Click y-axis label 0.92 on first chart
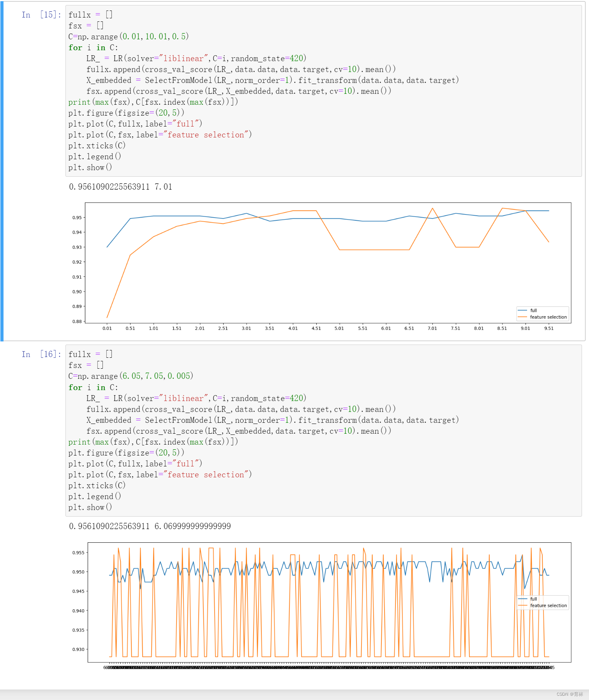This screenshot has height=700, width=589. point(77,262)
